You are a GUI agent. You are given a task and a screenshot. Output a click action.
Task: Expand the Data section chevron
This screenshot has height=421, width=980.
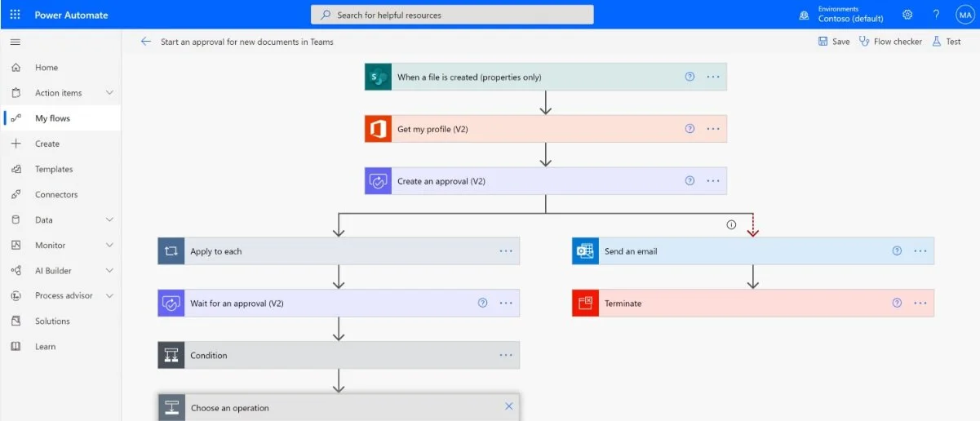109,219
